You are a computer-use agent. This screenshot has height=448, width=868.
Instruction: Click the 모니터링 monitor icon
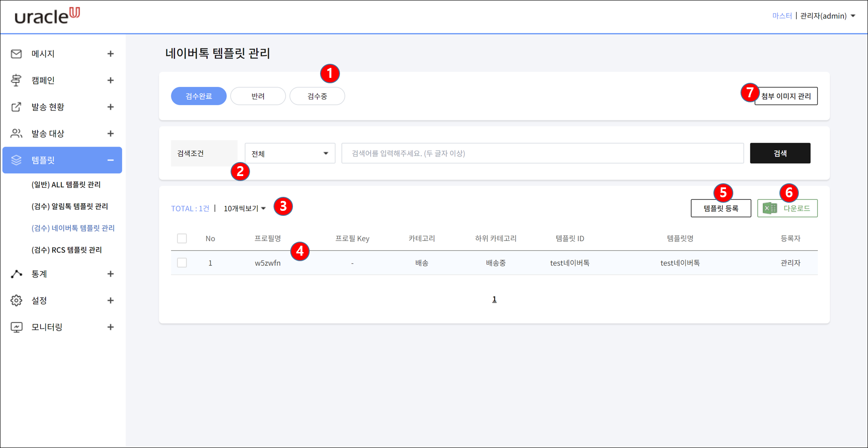coord(16,327)
